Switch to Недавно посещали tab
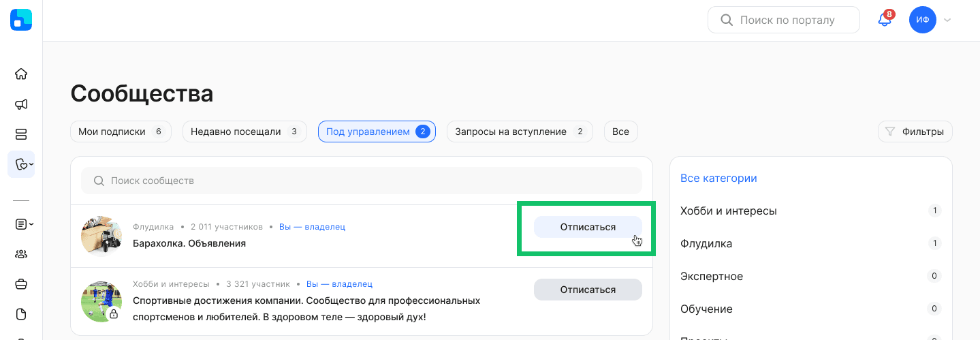Viewport: 980px width, 340px height. [244, 132]
